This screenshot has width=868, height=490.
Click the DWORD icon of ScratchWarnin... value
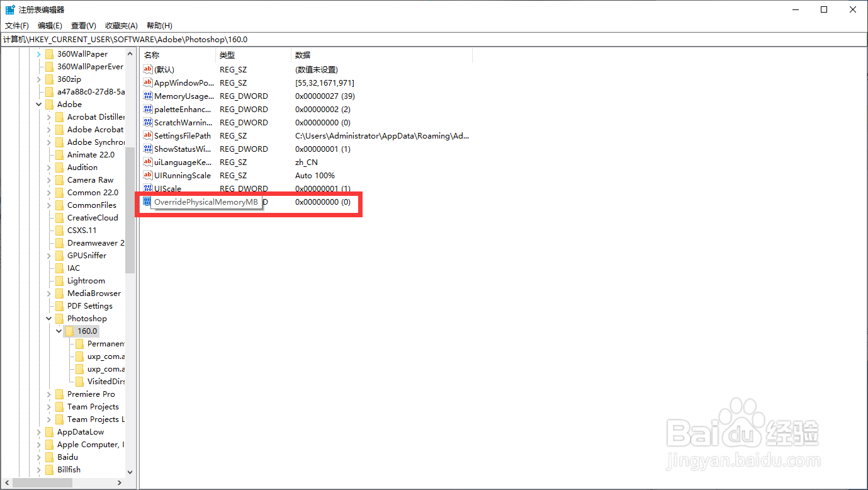(148, 122)
